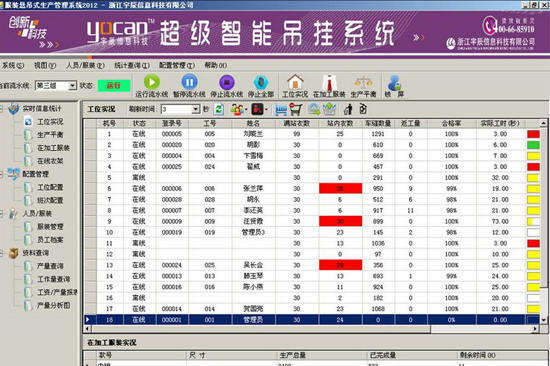Collapse the 配置管理 tree node
The image size is (550, 366).
1,174
